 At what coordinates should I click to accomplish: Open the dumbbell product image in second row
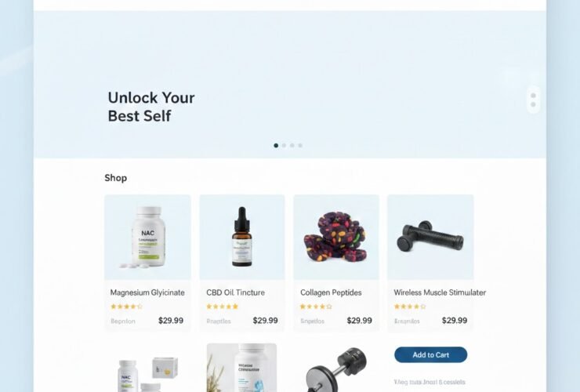pyautogui.click(x=337, y=368)
